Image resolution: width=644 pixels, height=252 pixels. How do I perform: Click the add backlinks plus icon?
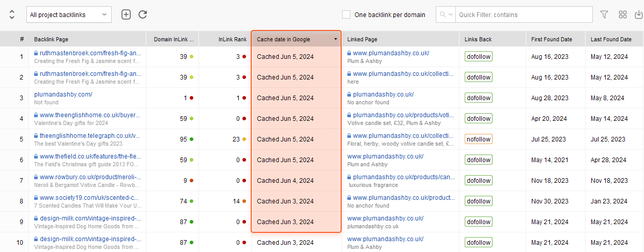tap(126, 14)
